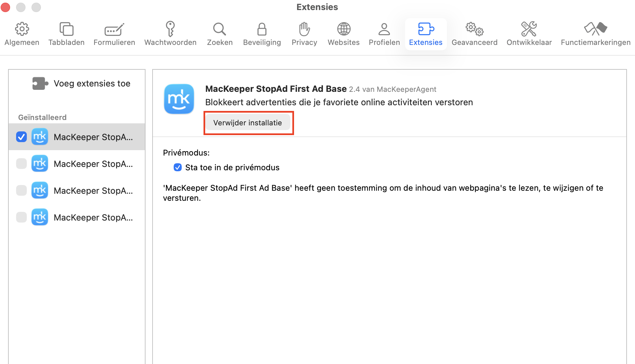Open Geavanceerd settings via the gears icon

[x=474, y=33]
